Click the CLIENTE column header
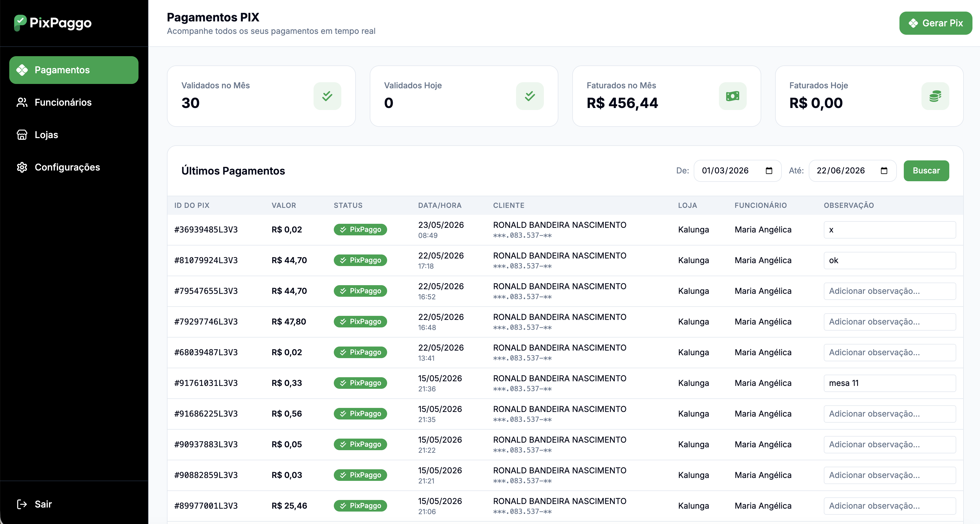 (509, 206)
